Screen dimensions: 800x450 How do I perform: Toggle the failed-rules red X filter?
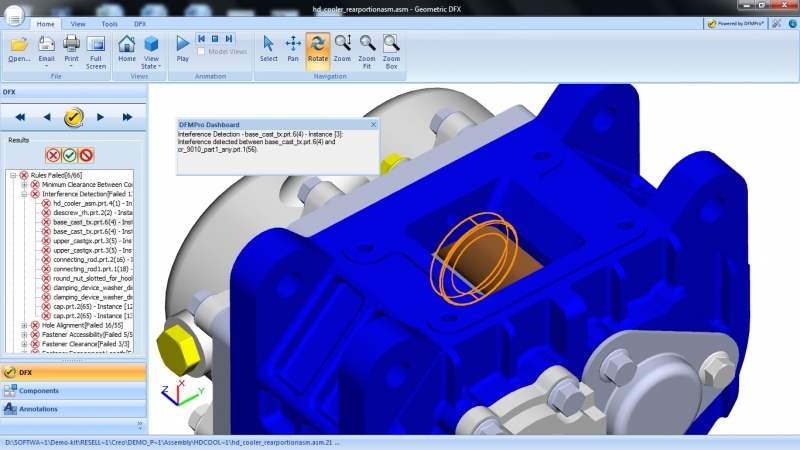coord(52,155)
